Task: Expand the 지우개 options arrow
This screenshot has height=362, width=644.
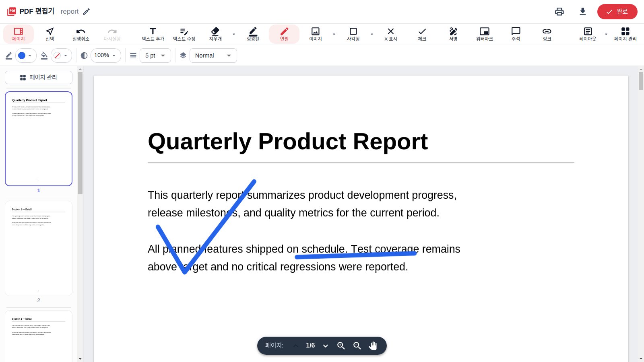Action: pyautogui.click(x=234, y=34)
